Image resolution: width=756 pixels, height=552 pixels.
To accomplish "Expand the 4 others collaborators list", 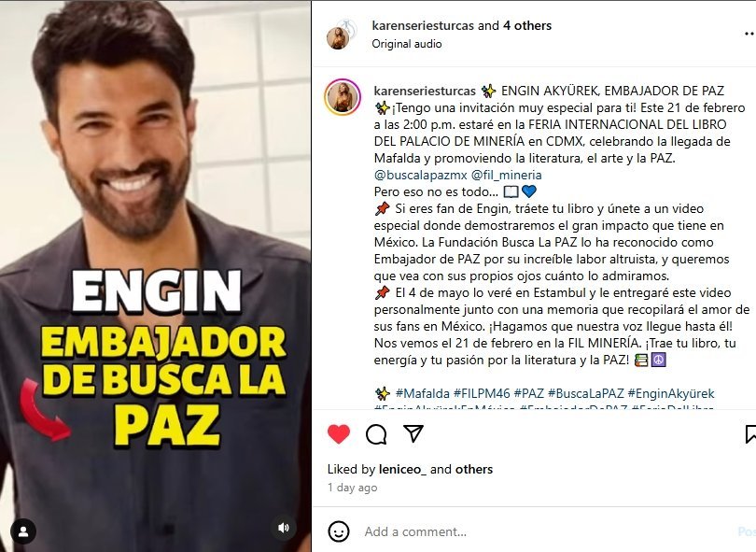I will (527, 25).
